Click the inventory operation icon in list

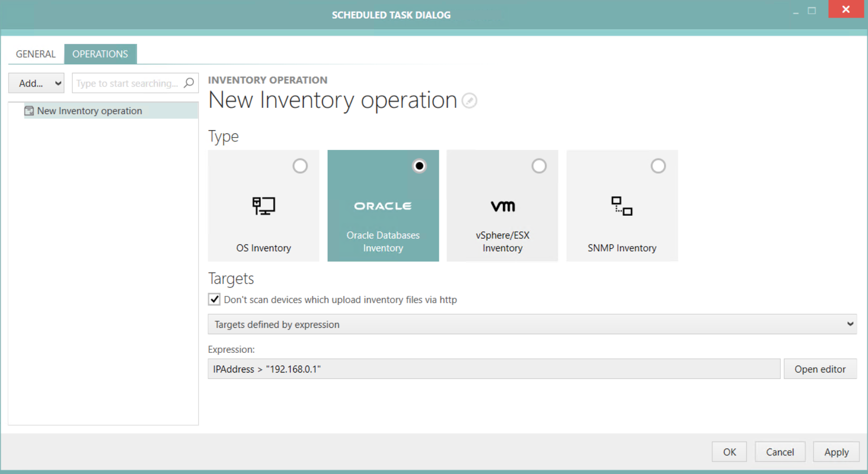29,111
